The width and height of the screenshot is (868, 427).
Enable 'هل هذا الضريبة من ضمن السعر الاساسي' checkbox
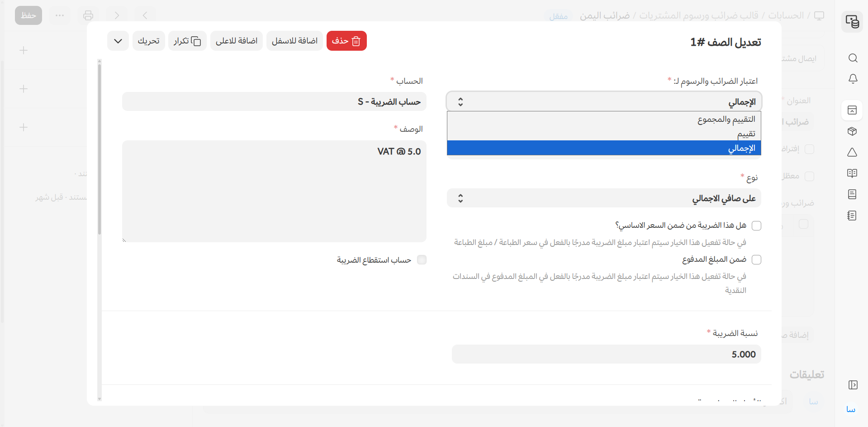click(x=756, y=225)
